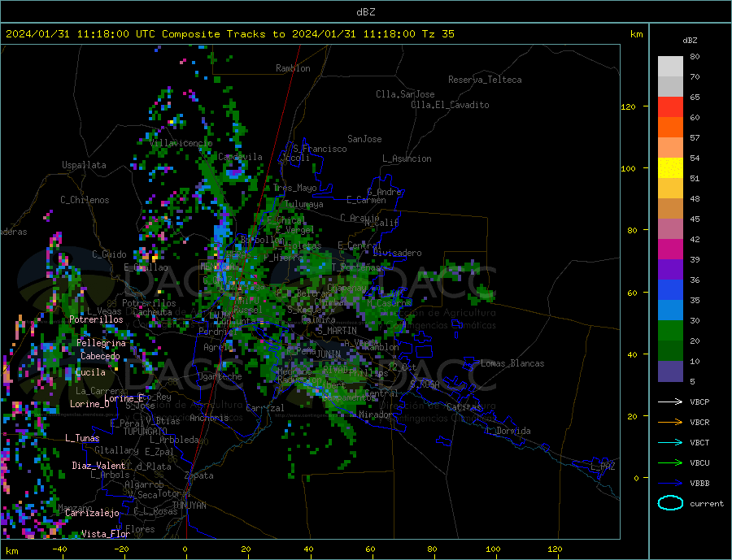Click the VBCU legend label
Image resolution: width=732 pixels, height=560 pixels.
[699, 463]
